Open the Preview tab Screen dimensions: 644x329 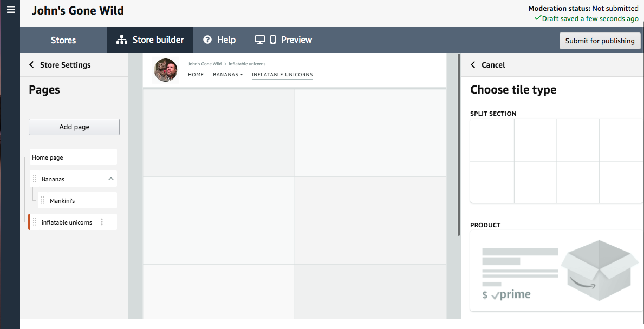click(x=283, y=40)
